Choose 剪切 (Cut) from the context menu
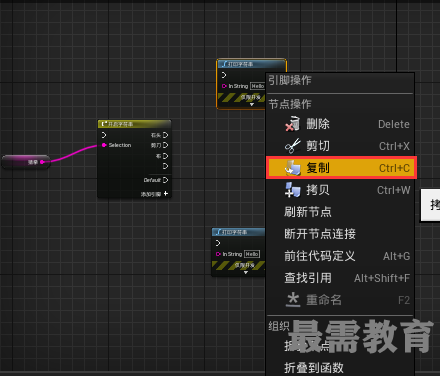This screenshot has height=376, width=440. tap(340, 146)
